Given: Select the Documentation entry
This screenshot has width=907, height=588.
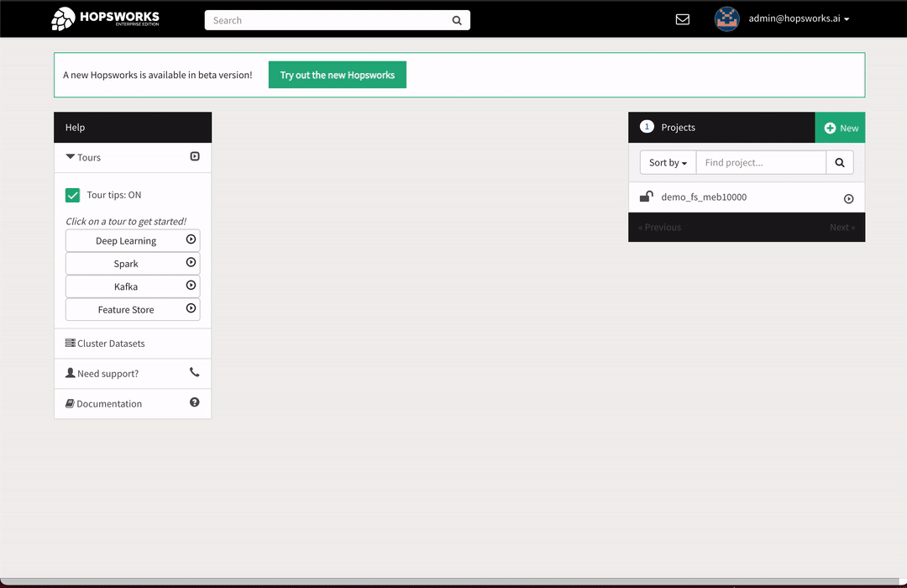Looking at the screenshot, I should (108, 403).
